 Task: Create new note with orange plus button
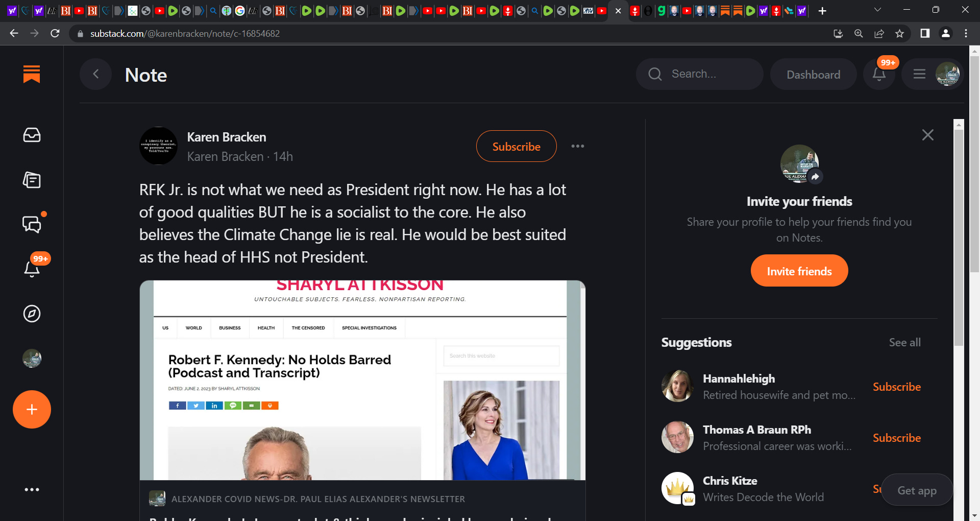32,410
